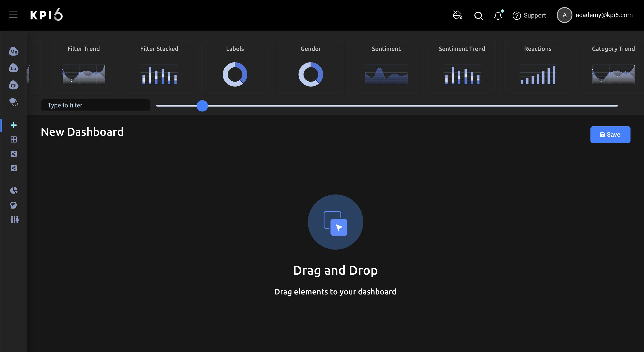The image size is (644, 352).
Task: Click the widget size slider handle
Action: tap(202, 106)
